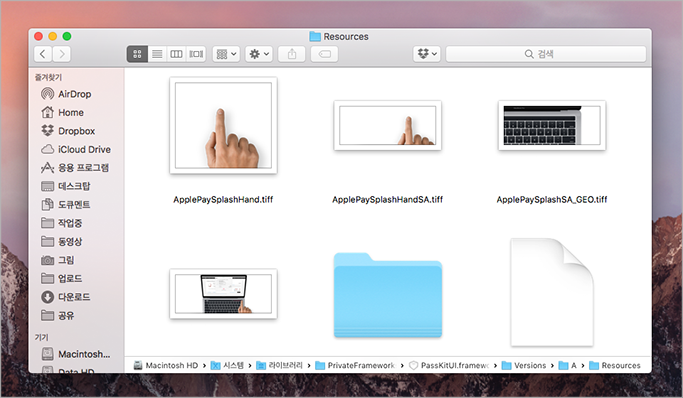This screenshot has height=398, width=683.
Task: Open the item arrangement dropdown
Action: pyautogui.click(x=226, y=54)
